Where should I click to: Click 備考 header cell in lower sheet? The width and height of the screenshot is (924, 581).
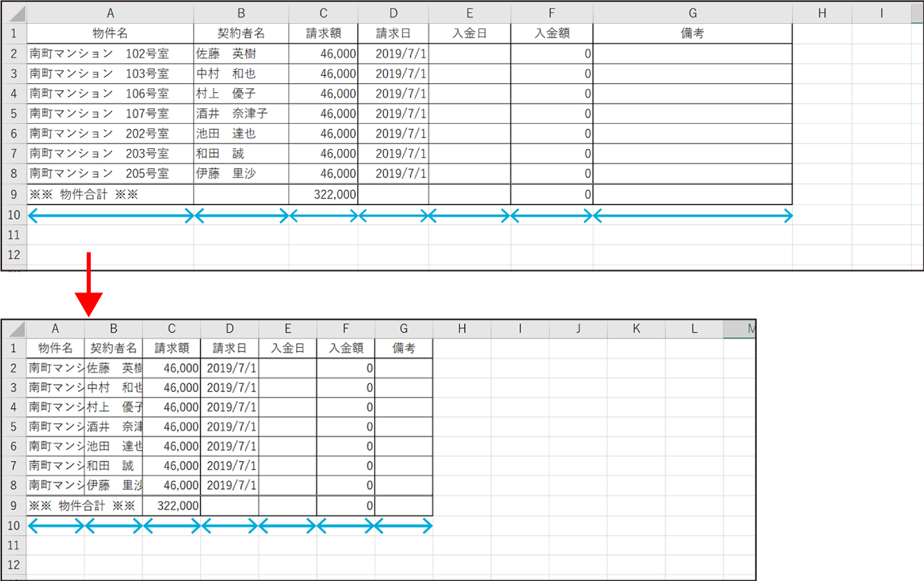pos(404,348)
